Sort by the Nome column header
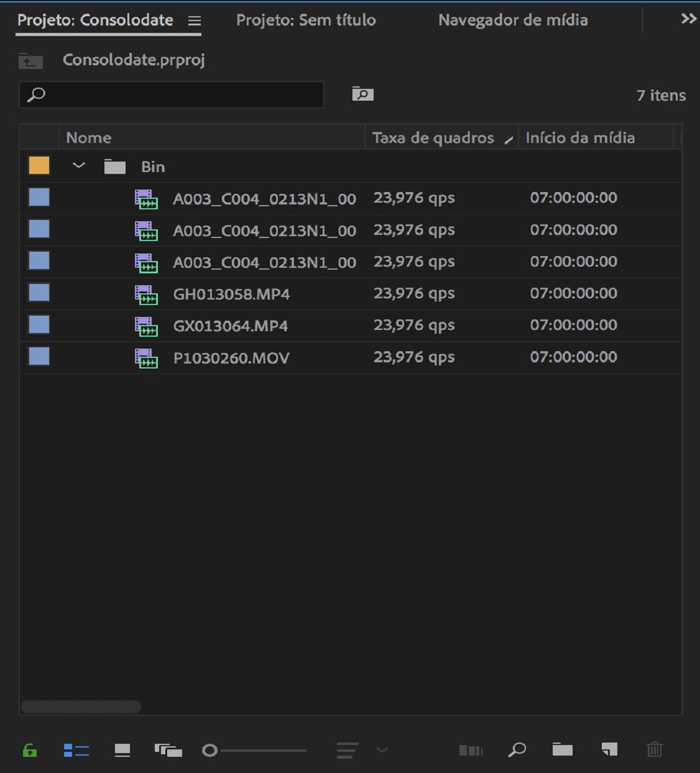The width and height of the screenshot is (700, 773). point(211,137)
